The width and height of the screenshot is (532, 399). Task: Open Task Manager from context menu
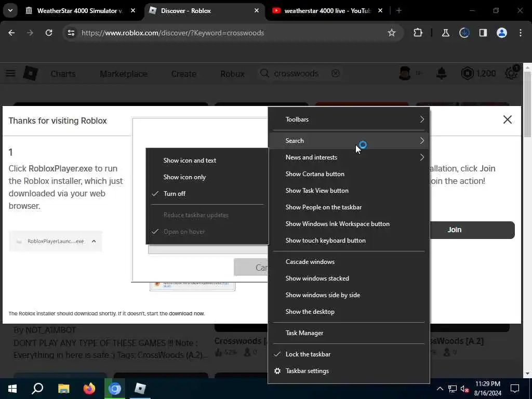pyautogui.click(x=349, y=333)
